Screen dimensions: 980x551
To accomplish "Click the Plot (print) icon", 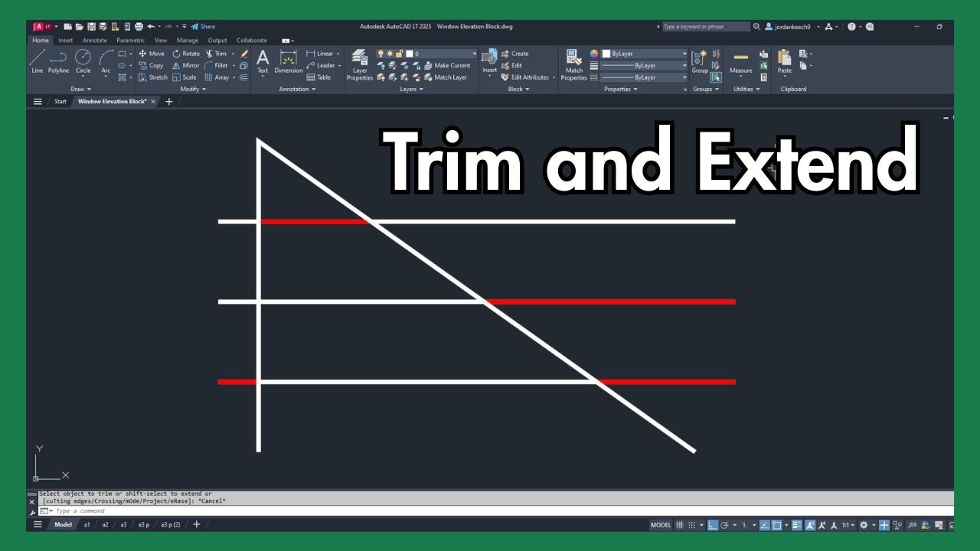I will coord(139,27).
